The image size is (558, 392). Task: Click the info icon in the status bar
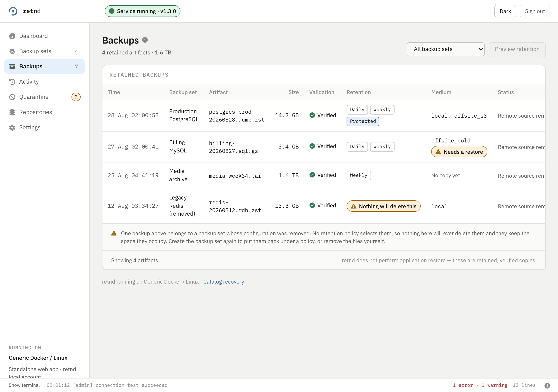click(x=547, y=385)
